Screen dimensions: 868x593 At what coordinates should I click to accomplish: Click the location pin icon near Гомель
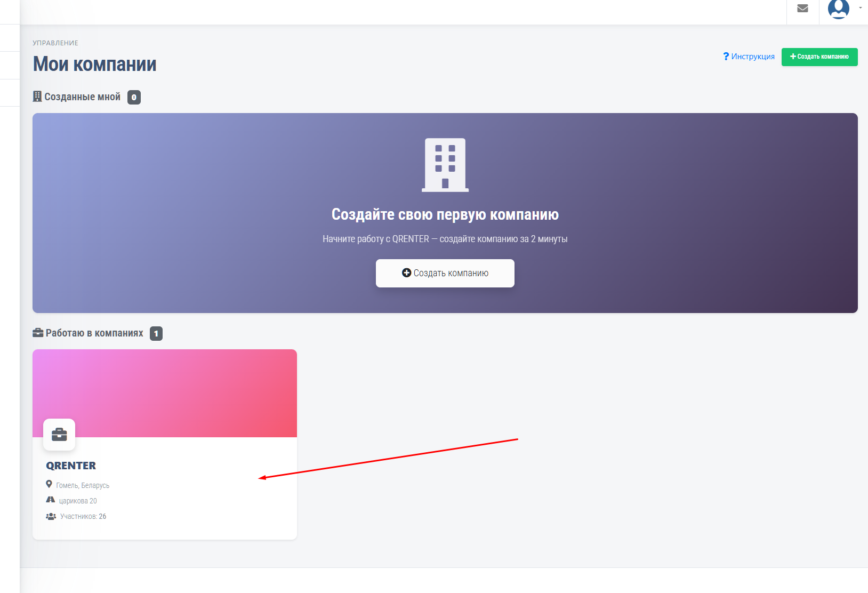click(x=49, y=484)
